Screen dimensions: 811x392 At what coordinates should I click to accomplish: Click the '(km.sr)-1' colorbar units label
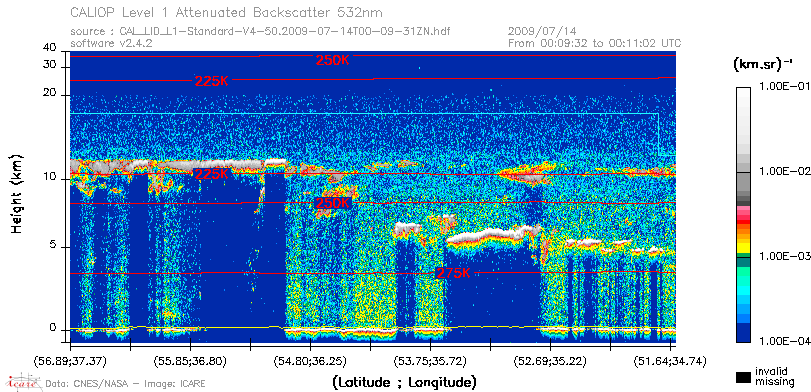pyautogui.click(x=763, y=65)
